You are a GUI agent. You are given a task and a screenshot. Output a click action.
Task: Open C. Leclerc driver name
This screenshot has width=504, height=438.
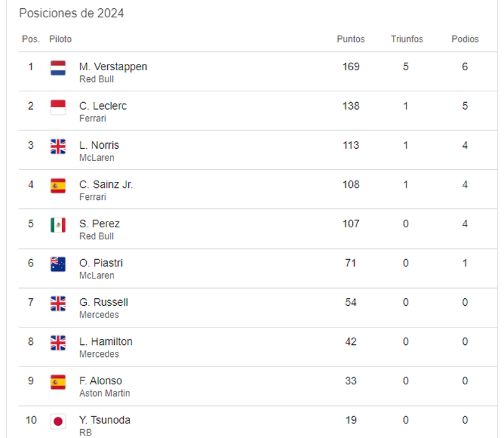(103, 106)
